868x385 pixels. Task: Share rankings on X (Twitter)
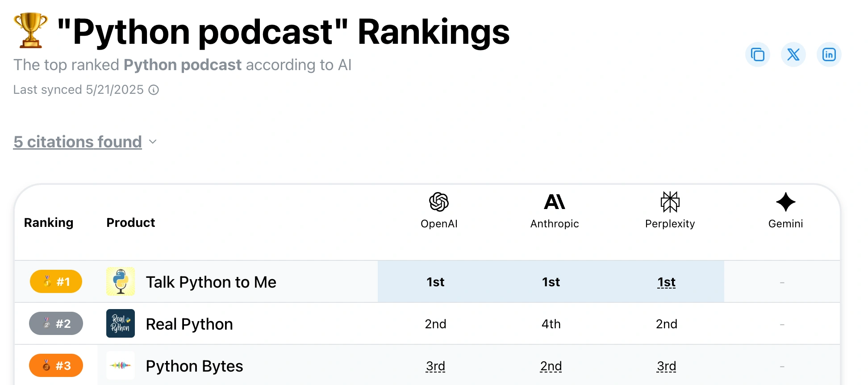(x=793, y=54)
